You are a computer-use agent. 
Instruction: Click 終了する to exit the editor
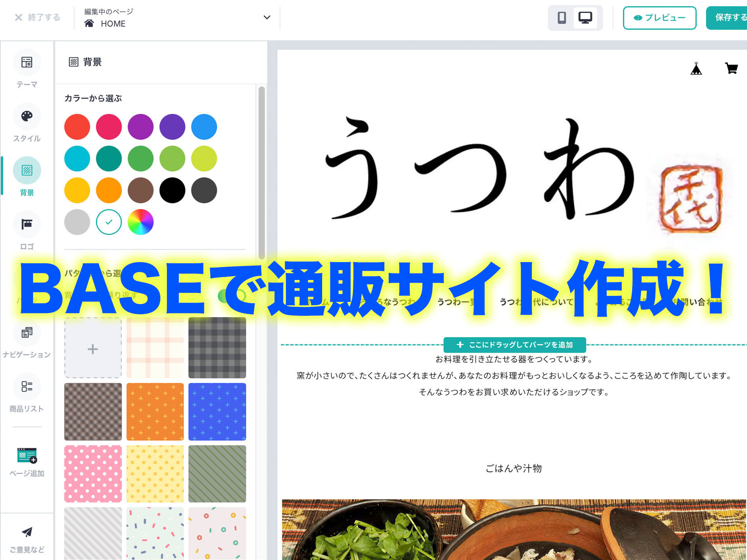click(37, 17)
